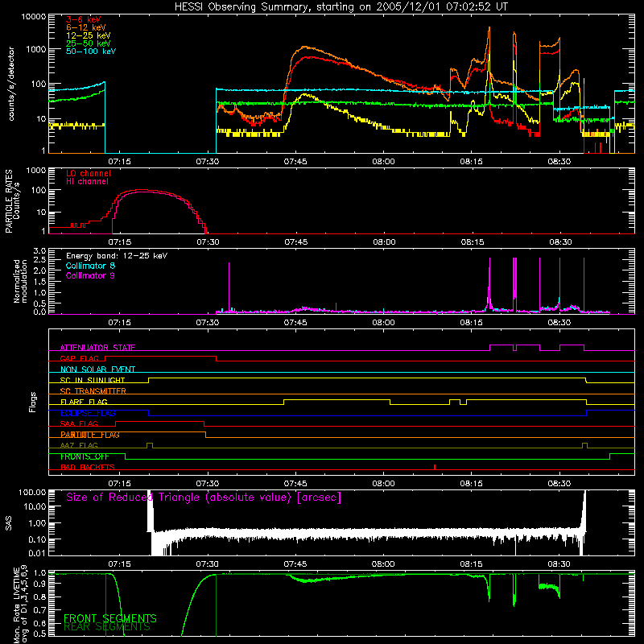
Task: Click the LO channel legend label
Action: [89, 173]
